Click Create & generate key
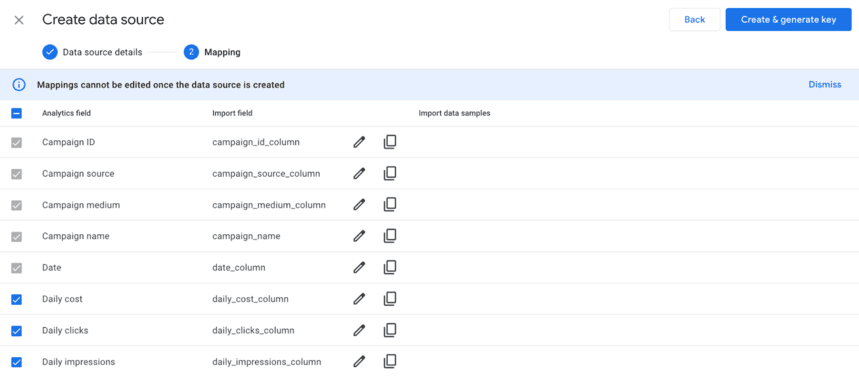Image resolution: width=859 pixels, height=376 pixels. pyautogui.click(x=788, y=20)
